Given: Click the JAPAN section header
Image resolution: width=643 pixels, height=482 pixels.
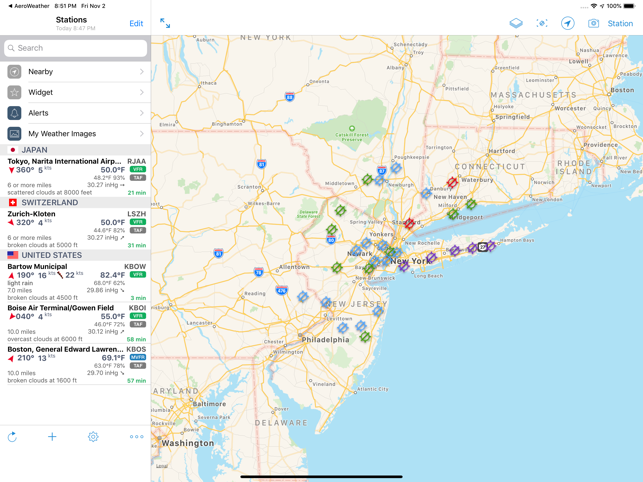Looking at the screenshot, I should pyautogui.click(x=75, y=150).
